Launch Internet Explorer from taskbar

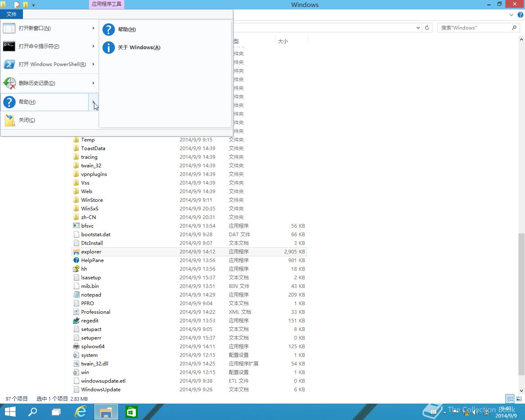(x=81, y=412)
